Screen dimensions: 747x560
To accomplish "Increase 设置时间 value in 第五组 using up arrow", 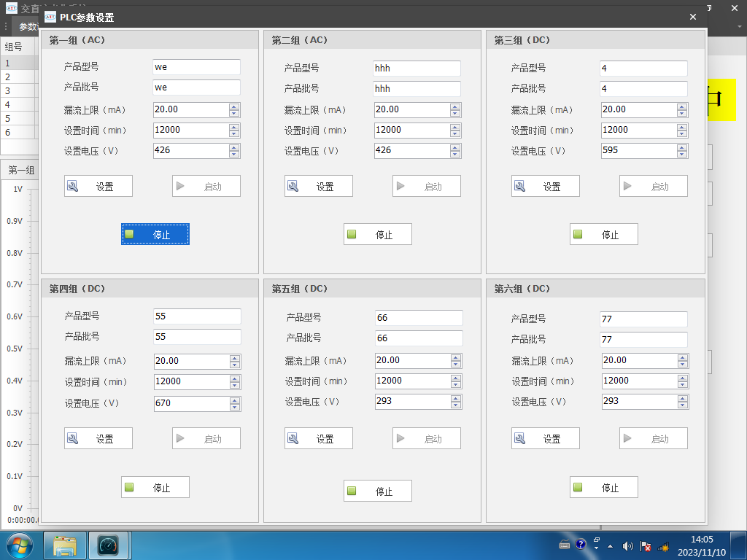I will pos(456,378).
